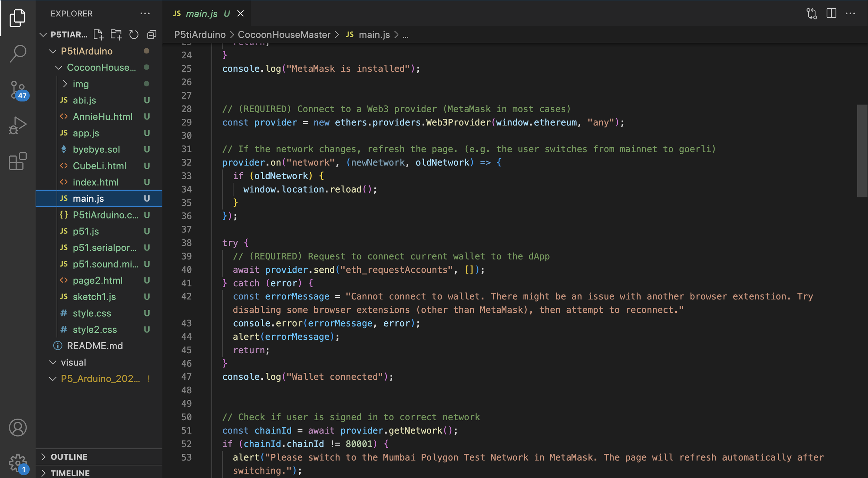Expand the img folder
Image resolution: width=868 pixels, height=478 pixels.
pos(81,84)
